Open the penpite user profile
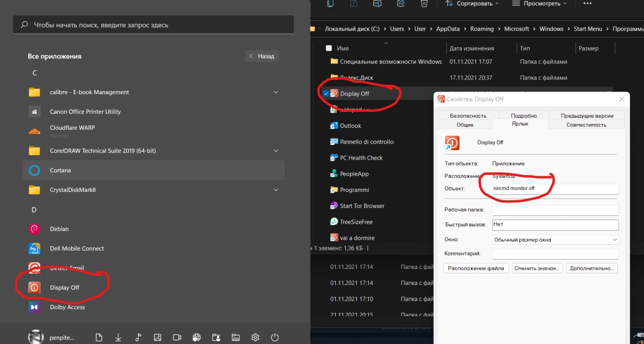Image resolution: width=644 pixels, height=344 pixels. click(51, 337)
